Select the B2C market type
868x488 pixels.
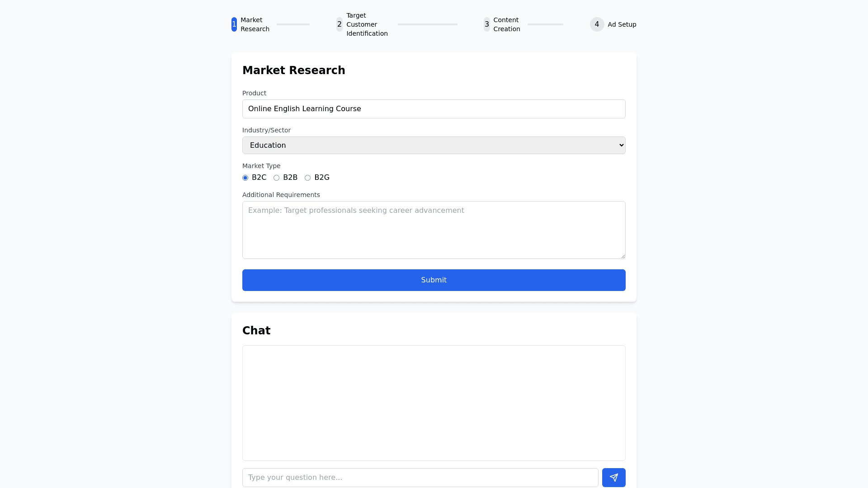point(245,178)
